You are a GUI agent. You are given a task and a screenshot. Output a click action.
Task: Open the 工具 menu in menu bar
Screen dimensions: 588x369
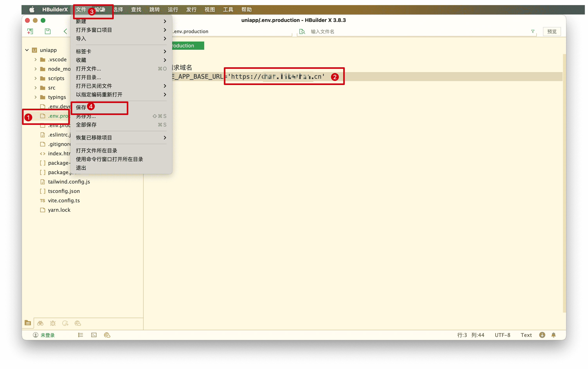tap(228, 10)
